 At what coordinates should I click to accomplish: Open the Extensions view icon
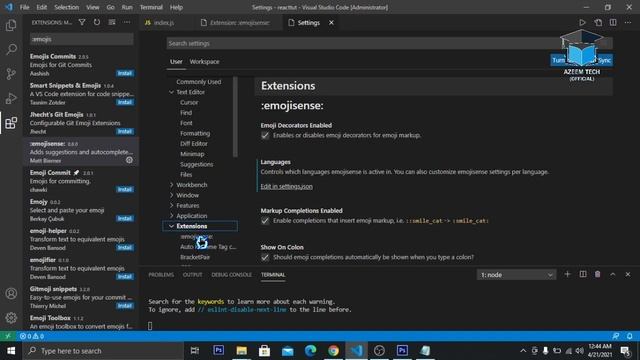click(11, 123)
